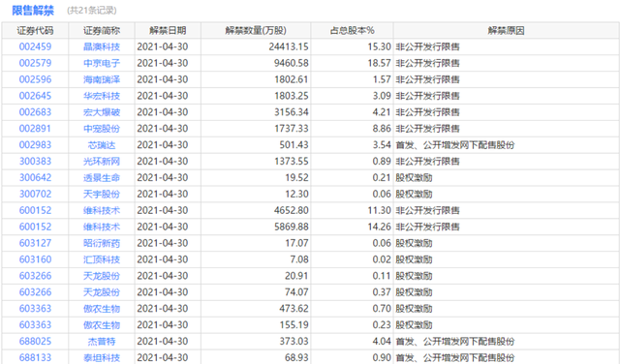Click stock code 603160
The height and width of the screenshot is (364, 620).
[35, 259]
